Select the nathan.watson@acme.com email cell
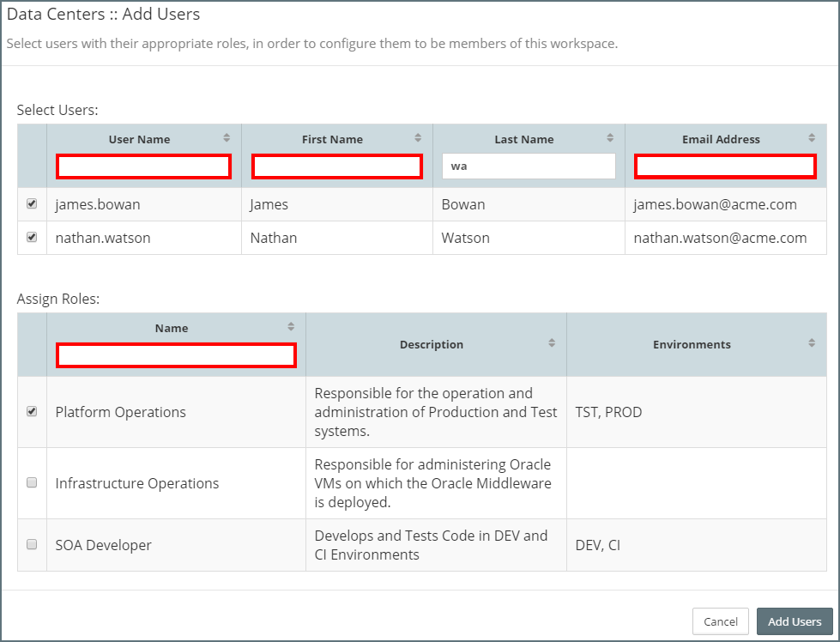The height and width of the screenshot is (642, 840). pyautogui.click(x=720, y=238)
